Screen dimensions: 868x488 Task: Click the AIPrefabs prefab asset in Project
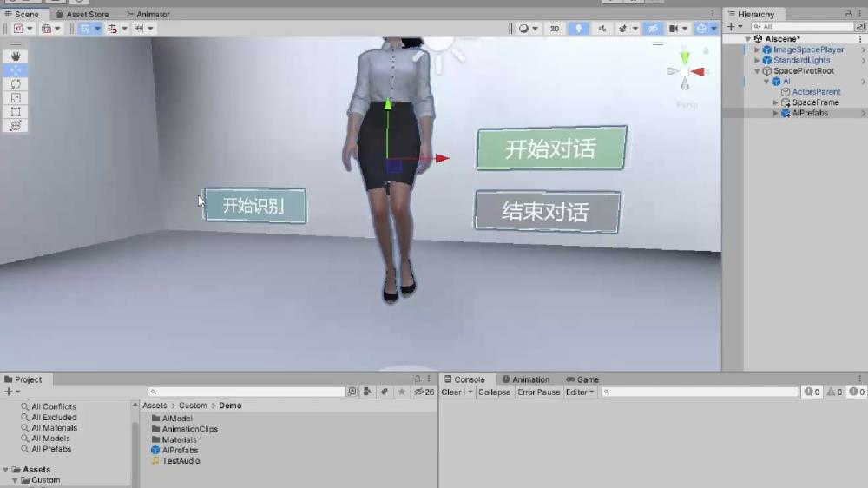(180, 451)
